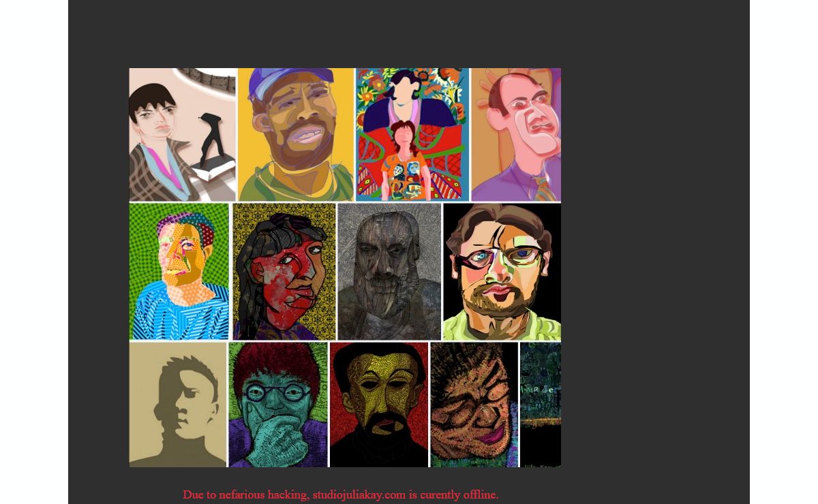This screenshot has width=818, height=504.
Task: Click the bald man in purple shirt portrait
Action: click(516, 134)
